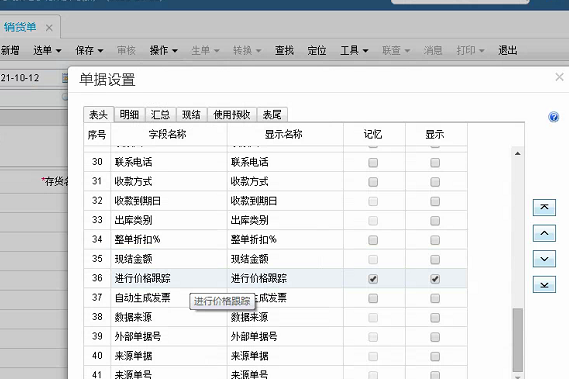
Task: Move field down one row
Action: coord(544,259)
